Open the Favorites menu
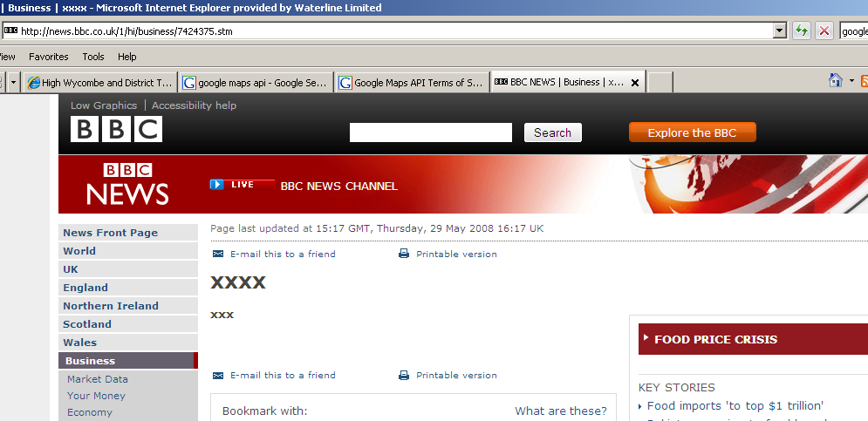The width and height of the screenshot is (868, 421). pyautogui.click(x=48, y=57)
